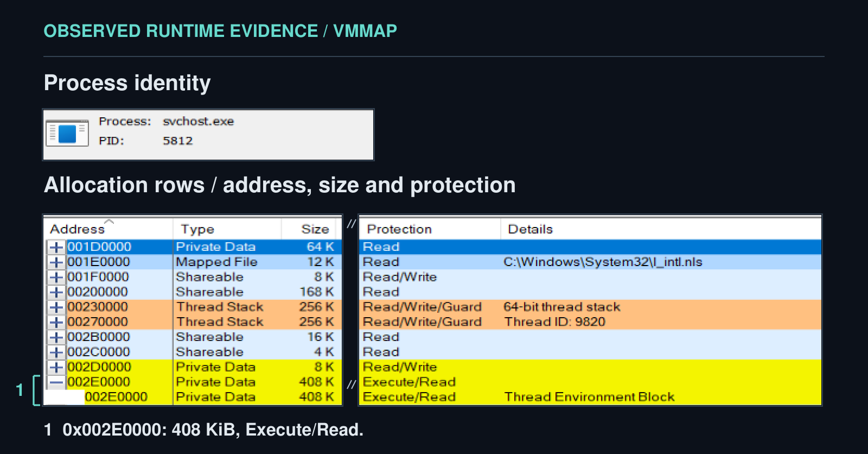
Task: Click the Mapped File type cell
Action: click(x=216, y=262)
